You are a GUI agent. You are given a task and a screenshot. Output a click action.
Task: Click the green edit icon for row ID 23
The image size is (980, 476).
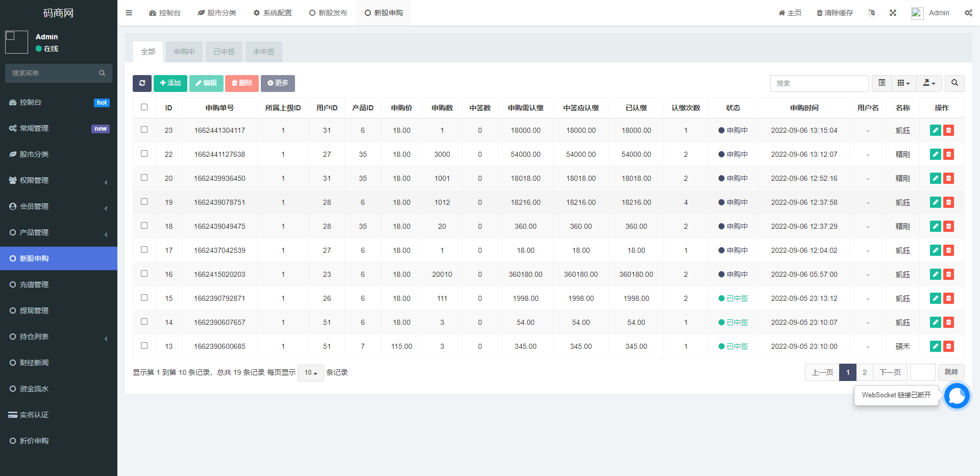[935, 130]
